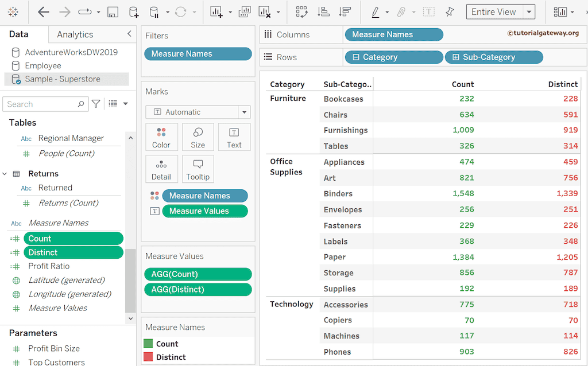Expand the Sub-Category pill plus sign

[x=456, y=57]
